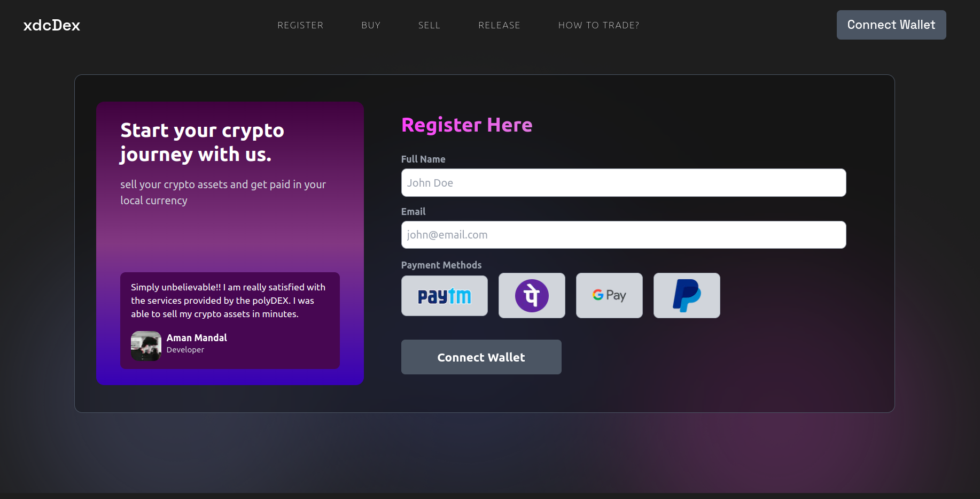Click Connect Wallet below payment methods
Screen dimensions: 980x499
(x=481, y=357)
